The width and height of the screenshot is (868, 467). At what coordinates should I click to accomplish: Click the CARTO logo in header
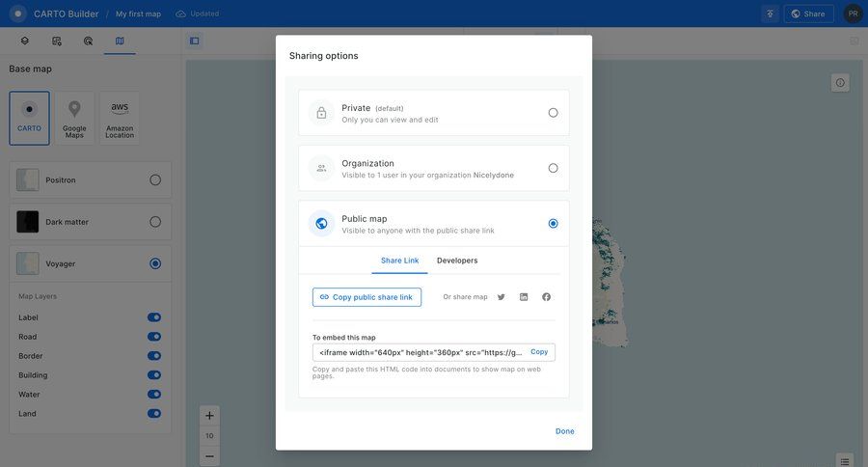[17, 14]
